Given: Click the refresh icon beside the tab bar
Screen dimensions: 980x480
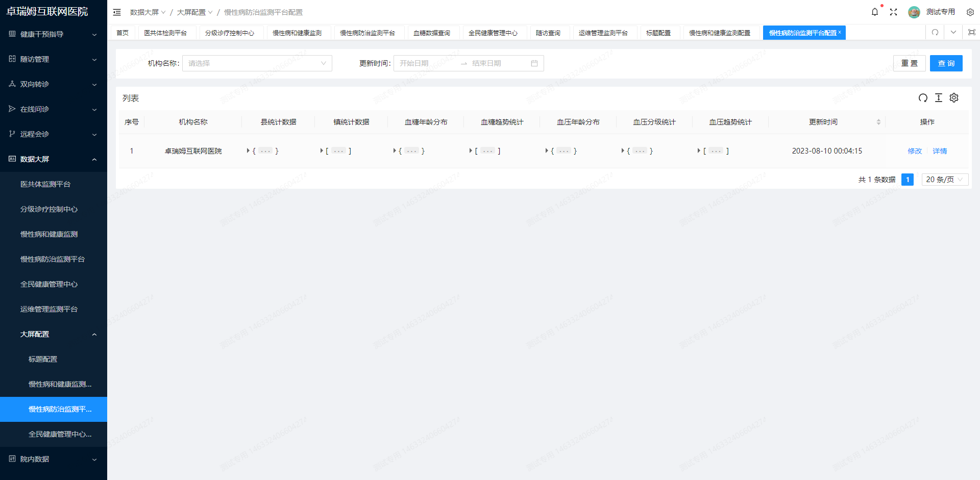Looking at the screenshot, I should click(x=935, y=32).
